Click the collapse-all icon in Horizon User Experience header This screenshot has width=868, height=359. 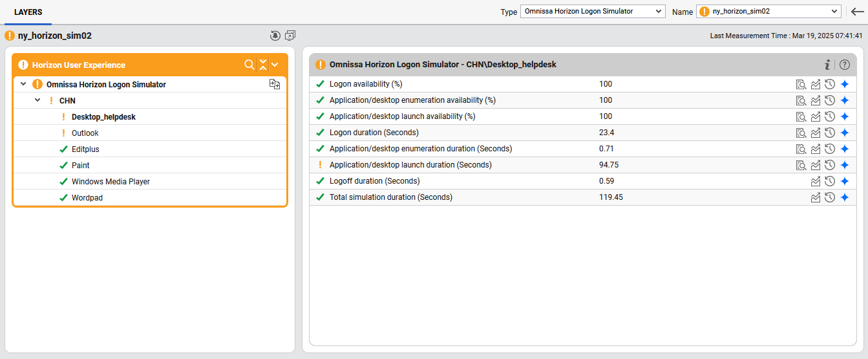click(x=262, y=65)
